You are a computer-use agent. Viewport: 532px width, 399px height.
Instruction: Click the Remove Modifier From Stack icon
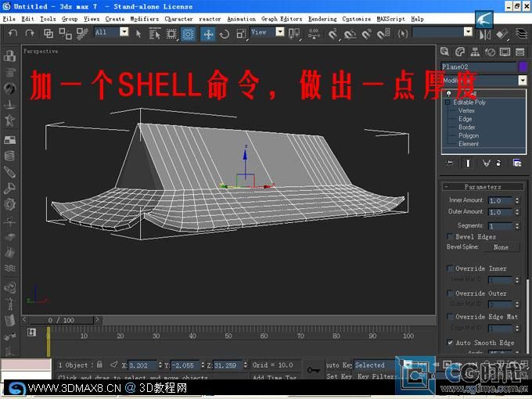pos(498,164)
